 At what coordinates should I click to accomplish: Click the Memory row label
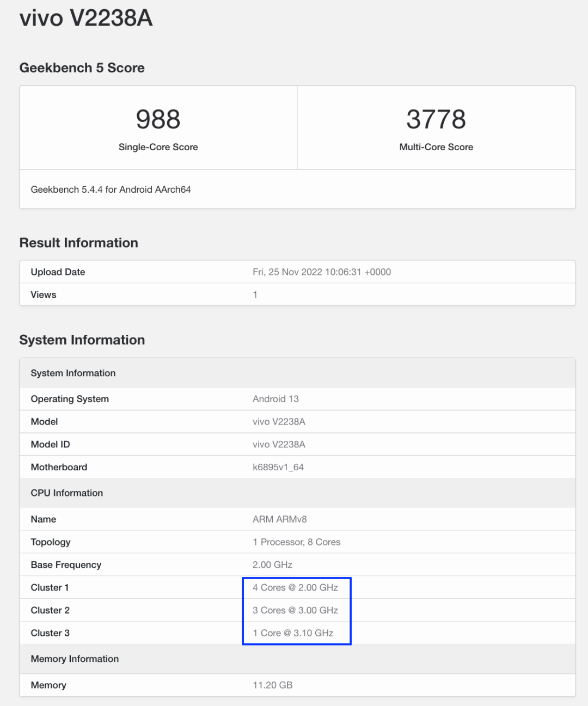pos(48,685)
